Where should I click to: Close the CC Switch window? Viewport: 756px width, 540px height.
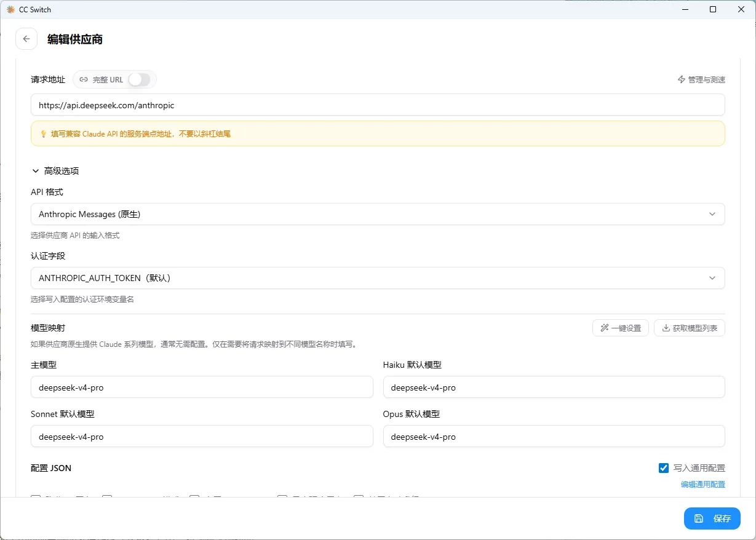coord(741,9)
